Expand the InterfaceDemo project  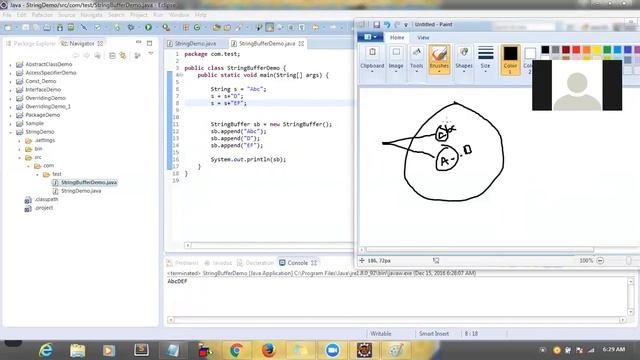tap(11, 90)
